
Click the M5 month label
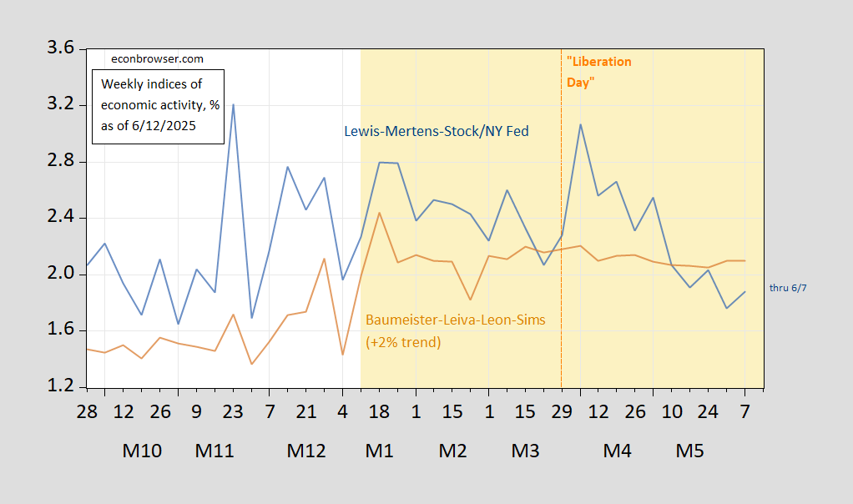(689, 451)
